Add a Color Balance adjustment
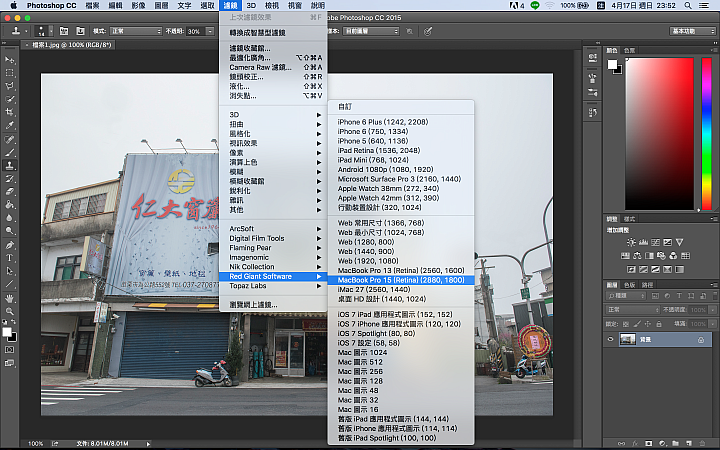720x450 pixels. pyautogui.click(x=637, y=256)
